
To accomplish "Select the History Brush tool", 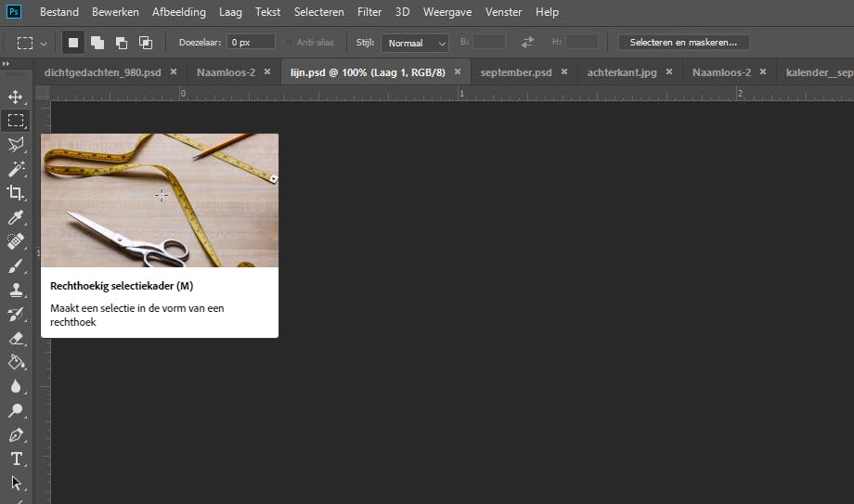I will coord(15,315).
